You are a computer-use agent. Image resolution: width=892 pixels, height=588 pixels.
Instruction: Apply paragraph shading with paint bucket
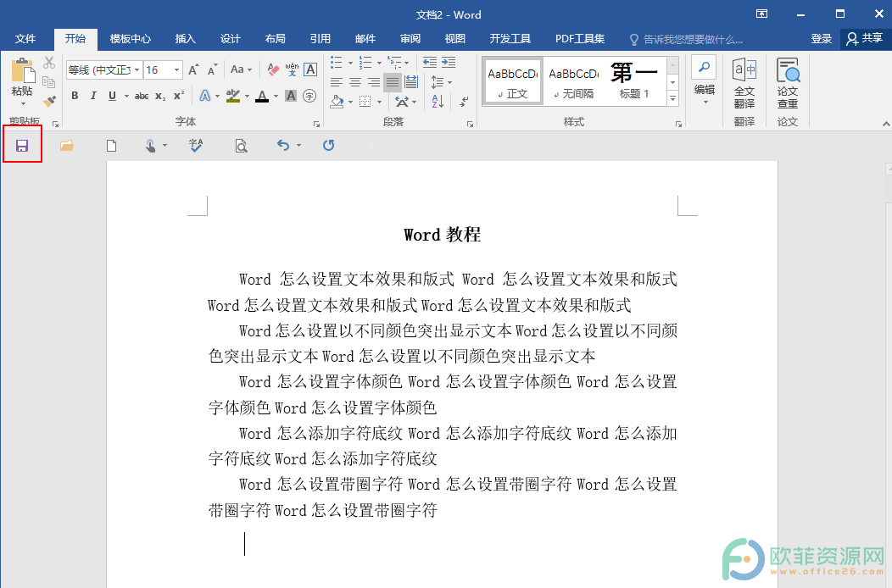coord(337,102)
